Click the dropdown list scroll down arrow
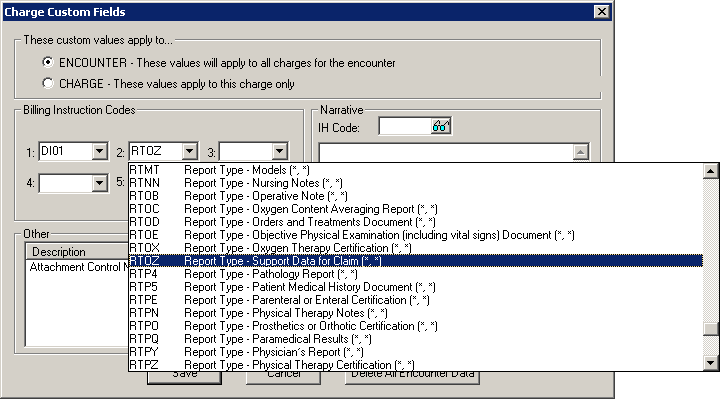720x399 pixels. click(710, 363)
